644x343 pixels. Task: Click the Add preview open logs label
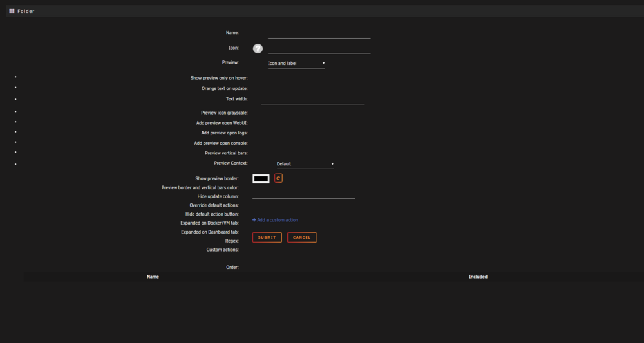[224, 133]
